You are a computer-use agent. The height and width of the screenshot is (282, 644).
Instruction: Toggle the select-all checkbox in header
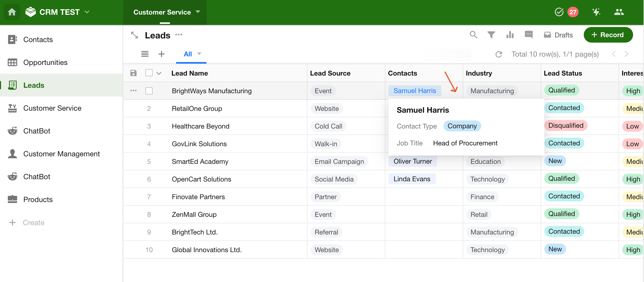149,73
